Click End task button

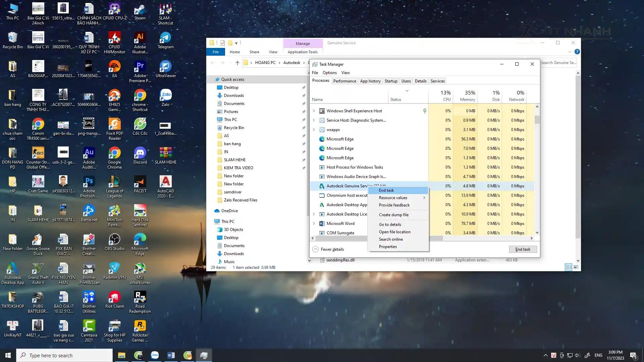click(523, 249)
